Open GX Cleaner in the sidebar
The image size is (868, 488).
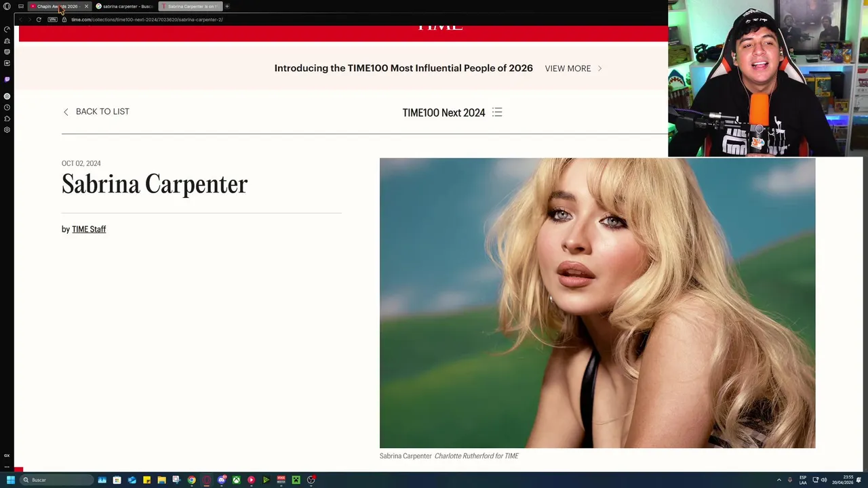(7, 41)
